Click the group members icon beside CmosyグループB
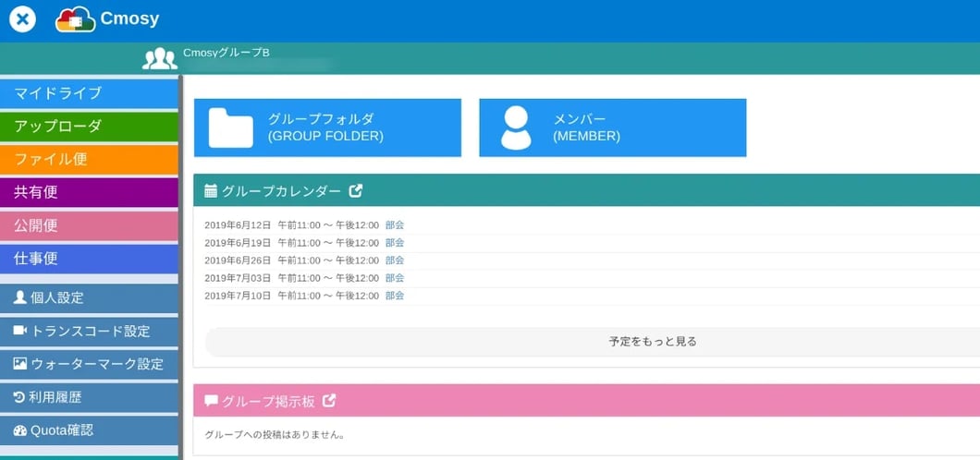980x460 pixels. point(159,59)
